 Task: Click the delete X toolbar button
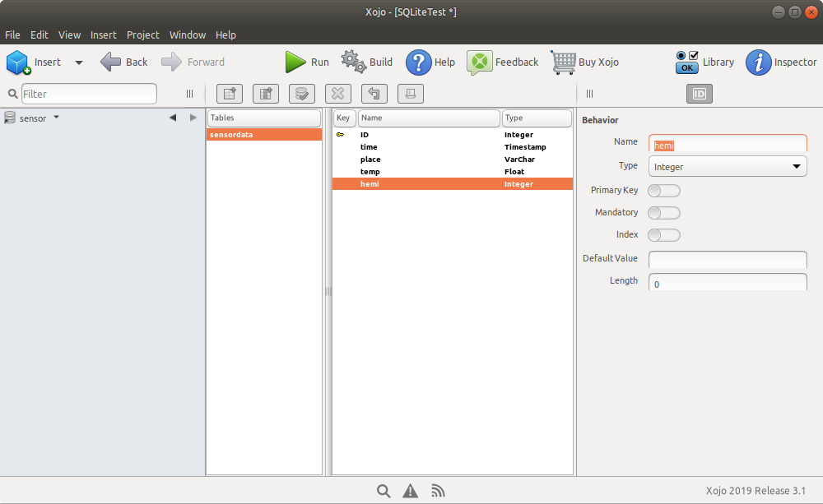click(x=338, y=94)
